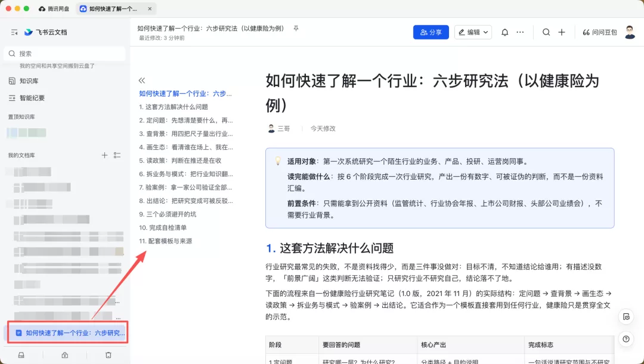Screen dimensions: 644x364
Task: Collapse the left sidebar with the toggle icon
Action: click(14, 32)
